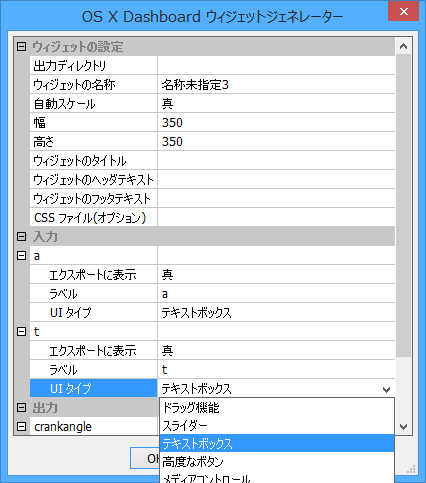Choose テキストボックス in the dropdown list
Viewport: 426px width, 483px height.
click(277, 443)
